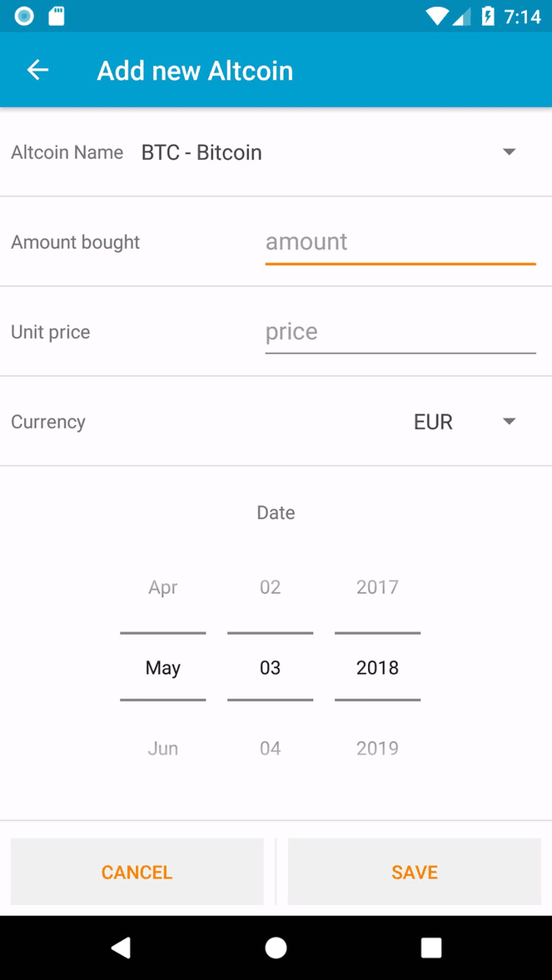Tap the price input field
Image resolution: width=552 pixels, height=980 pixels.
coord(400,331)
